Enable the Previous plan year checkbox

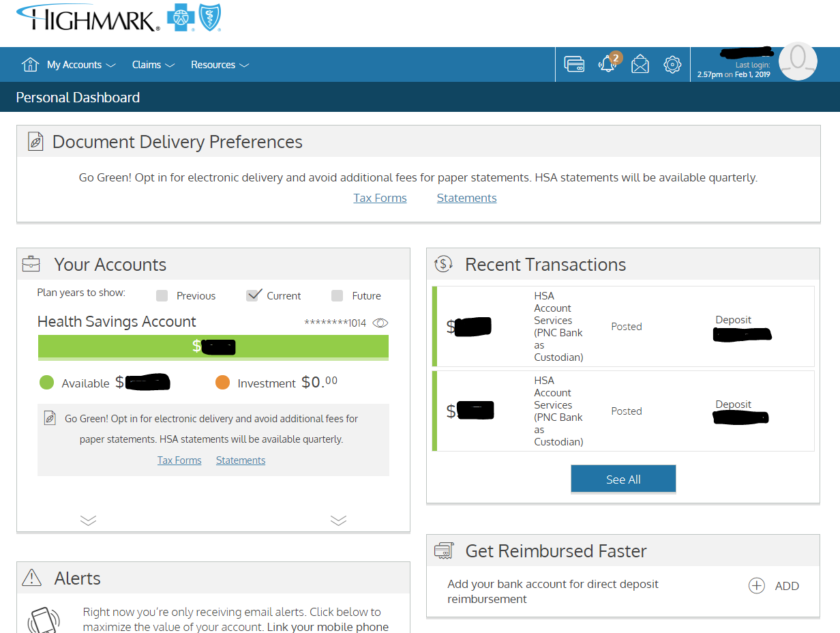(x=162, y=295)
